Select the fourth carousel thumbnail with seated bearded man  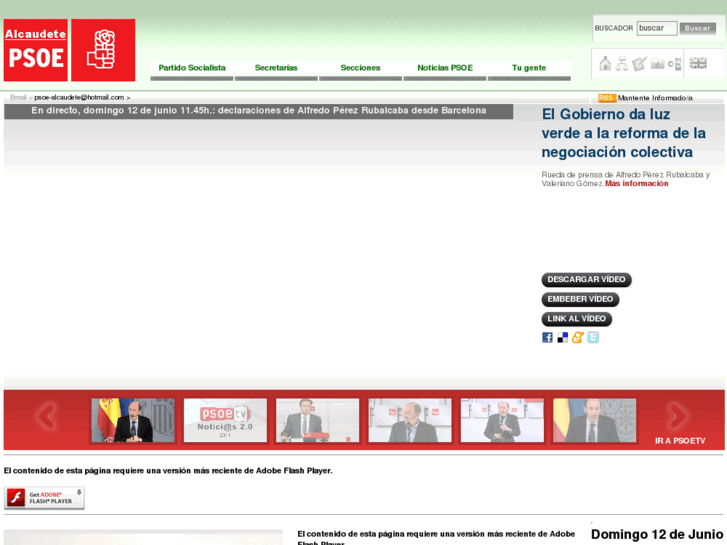410,420
